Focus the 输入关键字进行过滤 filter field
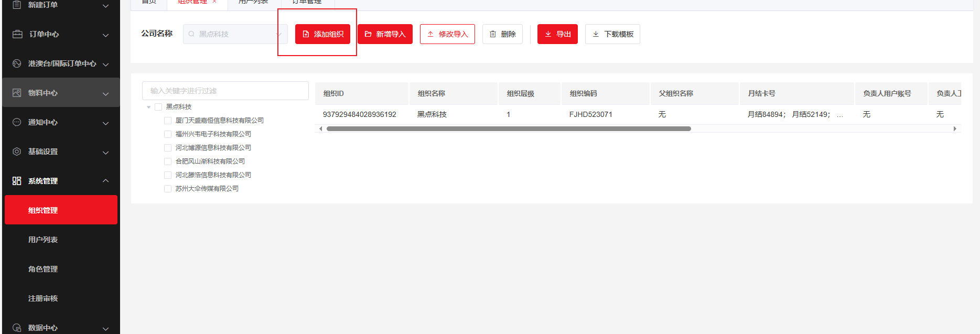 pos(225,91)
